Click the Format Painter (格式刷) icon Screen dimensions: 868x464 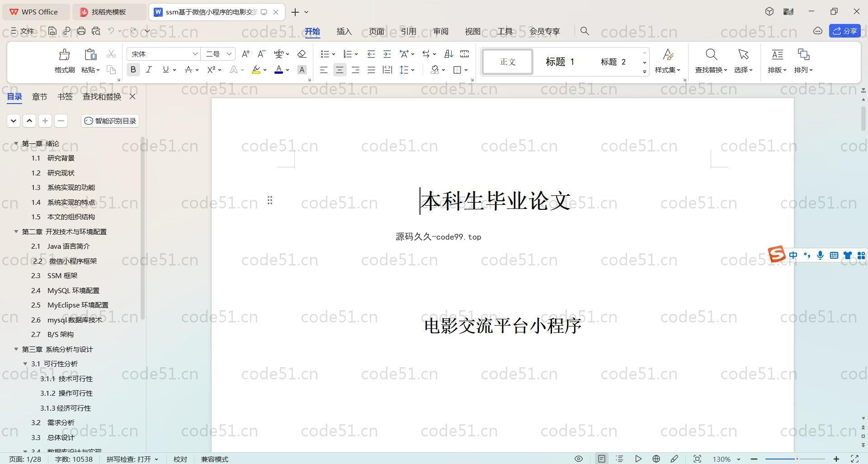(64, 55)
